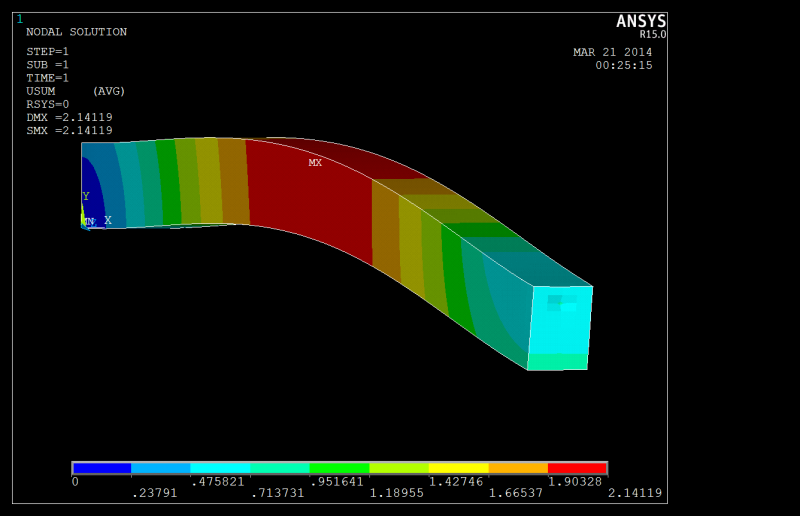Screen dimensions: 800x516
Task: Click the window number 1 label
Action: [19, 19]
